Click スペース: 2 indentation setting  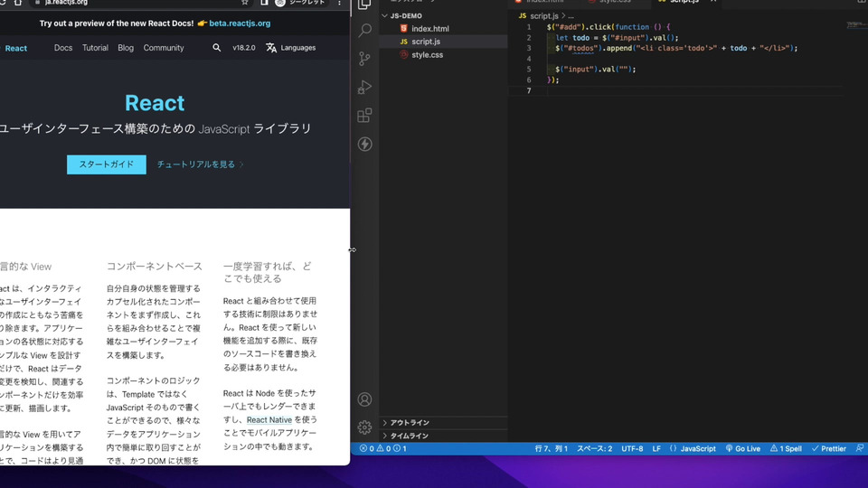coord(594,449)
